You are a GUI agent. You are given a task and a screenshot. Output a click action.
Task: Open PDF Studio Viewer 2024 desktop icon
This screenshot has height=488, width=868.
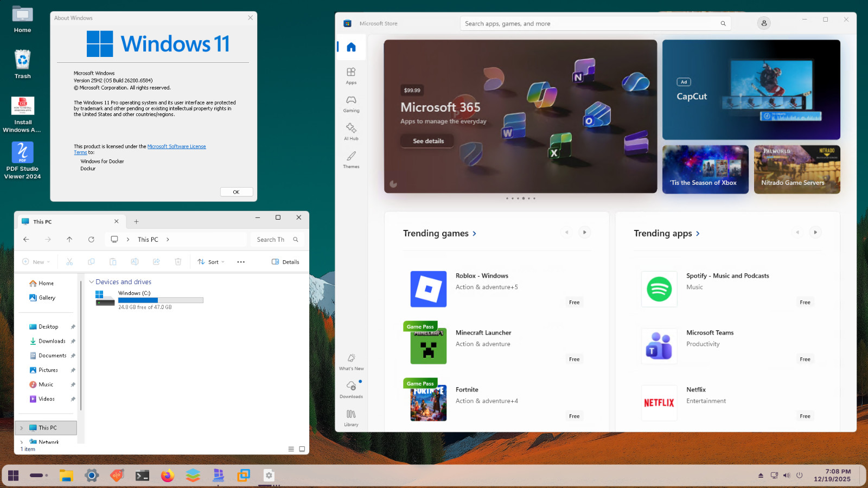coord(23,160)
